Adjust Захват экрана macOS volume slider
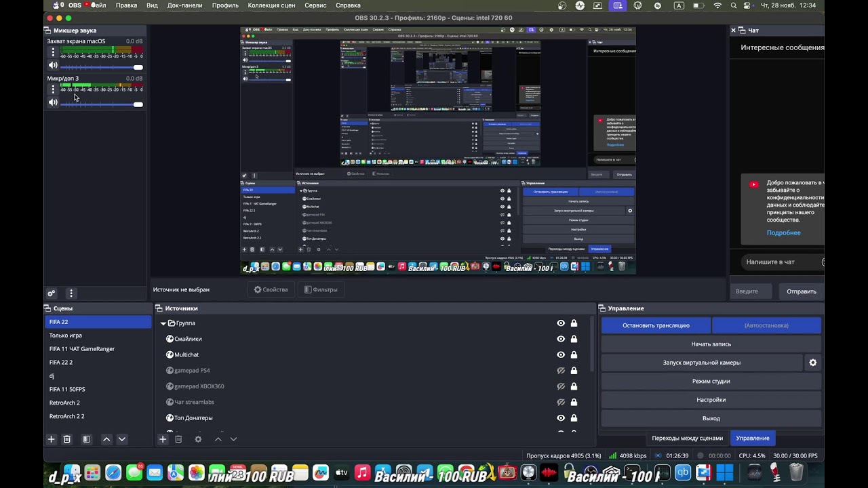This screenshot has width=868, height=488. (x=102, y=67)
